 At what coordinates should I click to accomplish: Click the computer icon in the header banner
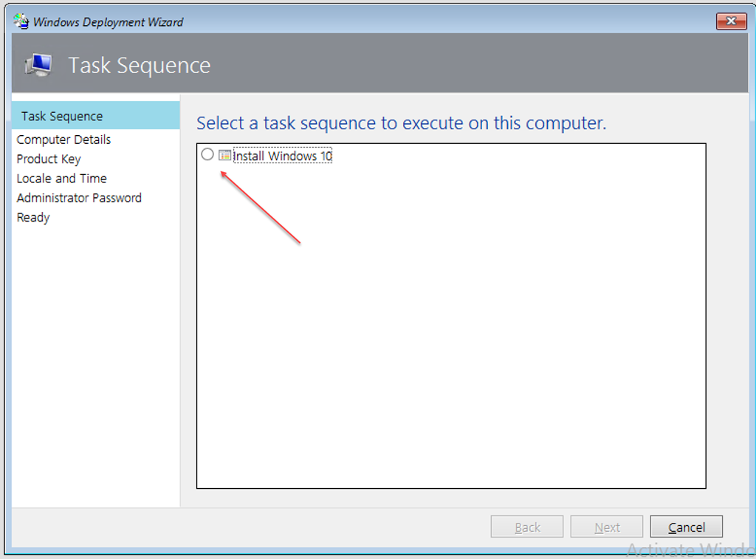[38, 65]
